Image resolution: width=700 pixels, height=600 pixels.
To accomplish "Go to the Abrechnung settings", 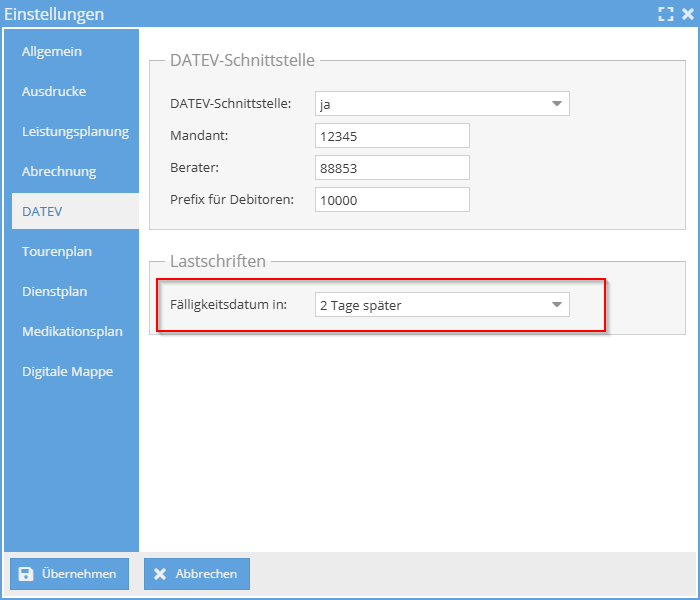I will tap(59, 171).
